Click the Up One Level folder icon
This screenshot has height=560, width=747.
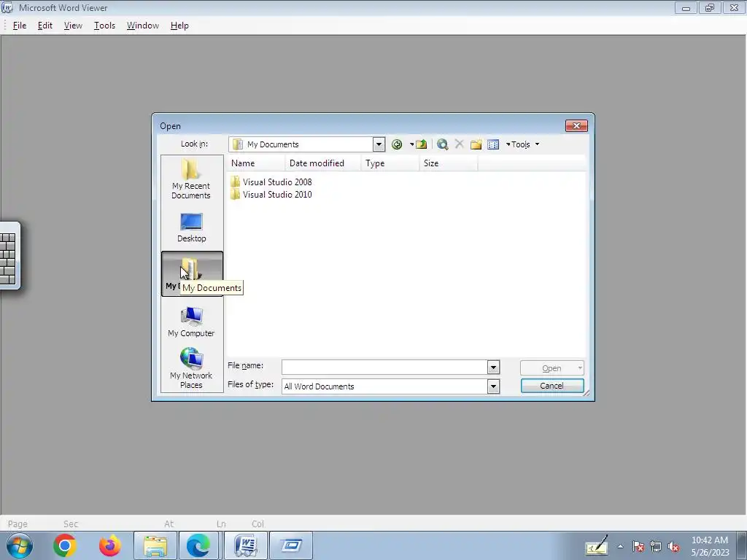tap(421, 144)
